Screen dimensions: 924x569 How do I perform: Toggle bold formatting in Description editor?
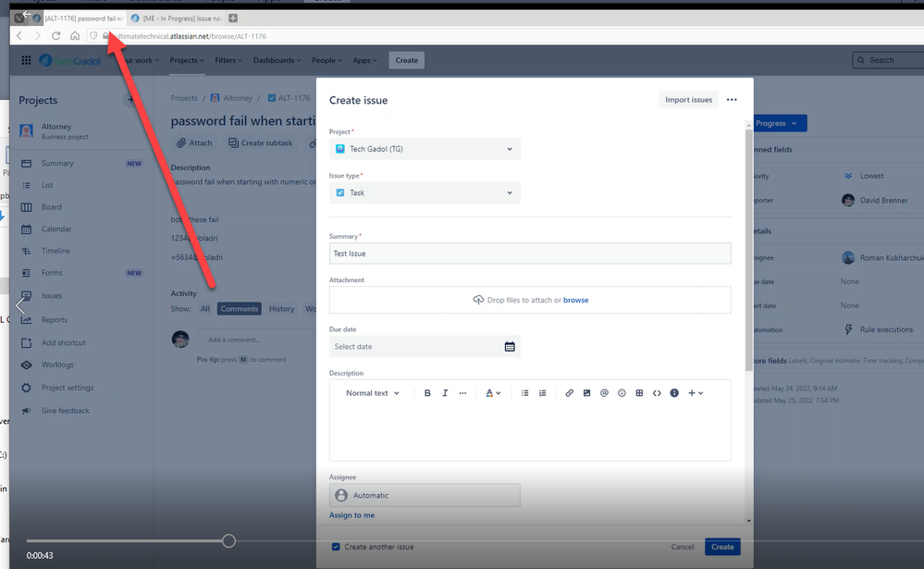(427, 393)
